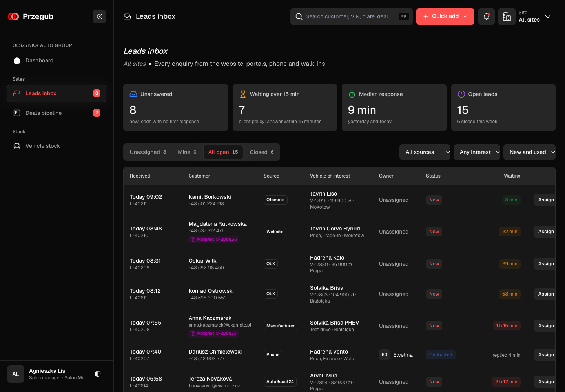Click the ED owner avatar for Ewelina

(x=385, y=355)
